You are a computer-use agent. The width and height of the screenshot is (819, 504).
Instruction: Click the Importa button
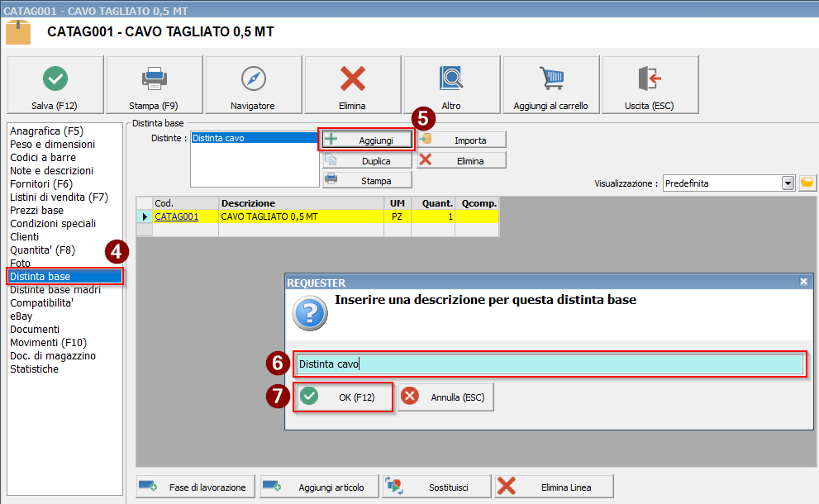pos(461,140)
